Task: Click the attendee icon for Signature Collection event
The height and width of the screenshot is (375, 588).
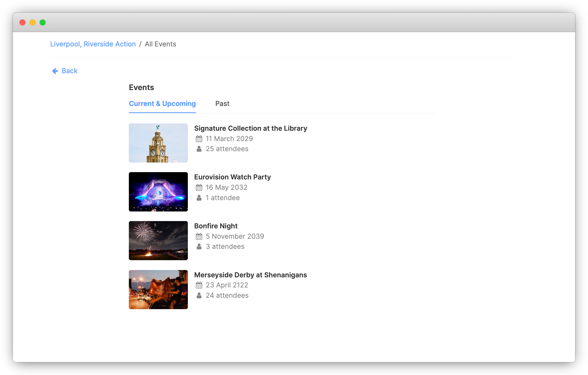Action: (x=199, y=149)
